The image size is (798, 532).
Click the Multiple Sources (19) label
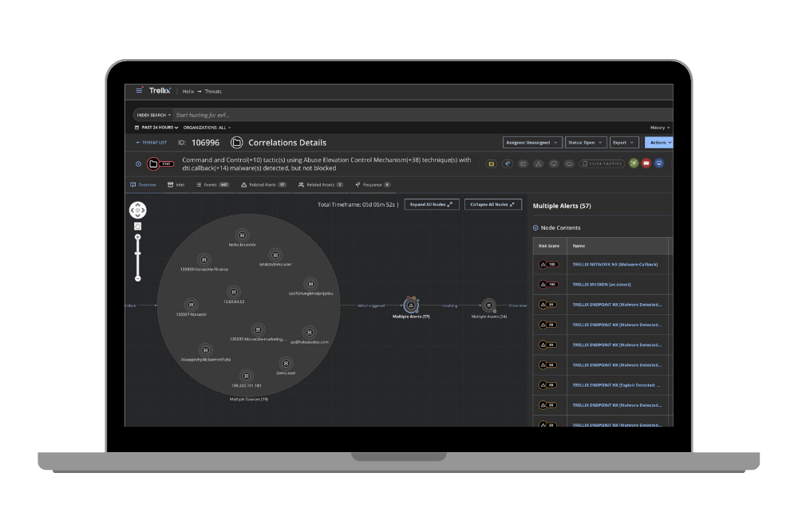click(249, 400)
